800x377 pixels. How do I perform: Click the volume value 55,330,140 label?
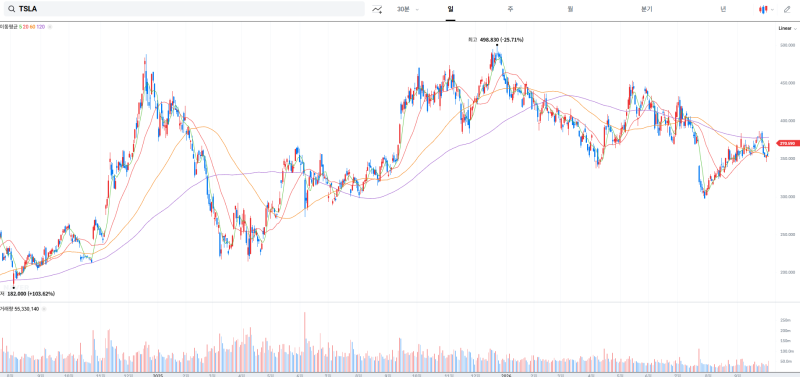point(27,309)
